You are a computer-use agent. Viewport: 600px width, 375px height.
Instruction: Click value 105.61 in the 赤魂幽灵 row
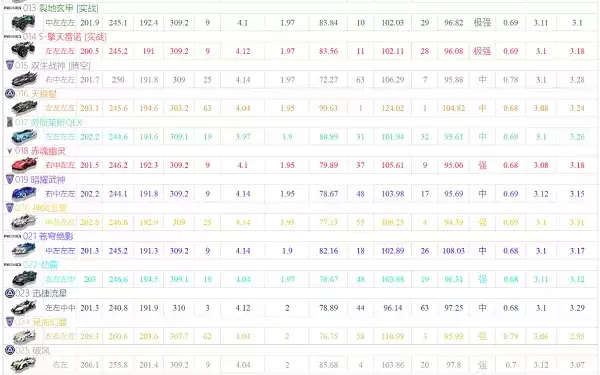click(x=393, y=165)
